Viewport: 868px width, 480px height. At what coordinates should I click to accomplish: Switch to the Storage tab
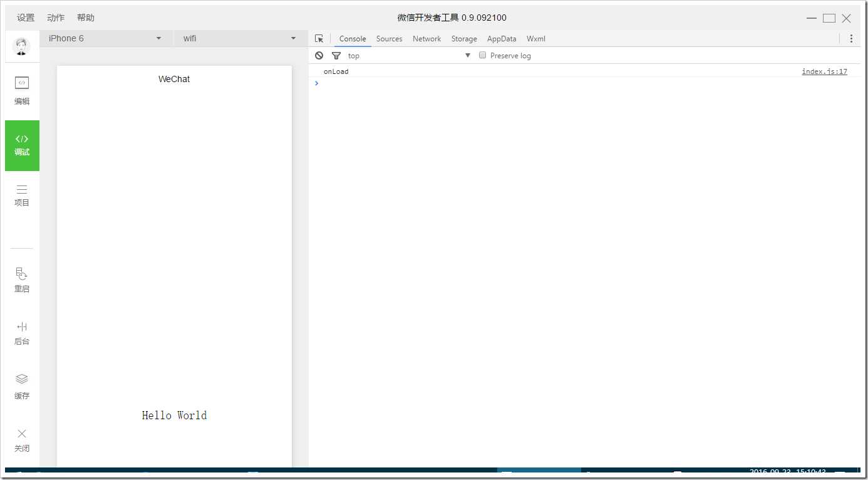[x=464, y=38]
